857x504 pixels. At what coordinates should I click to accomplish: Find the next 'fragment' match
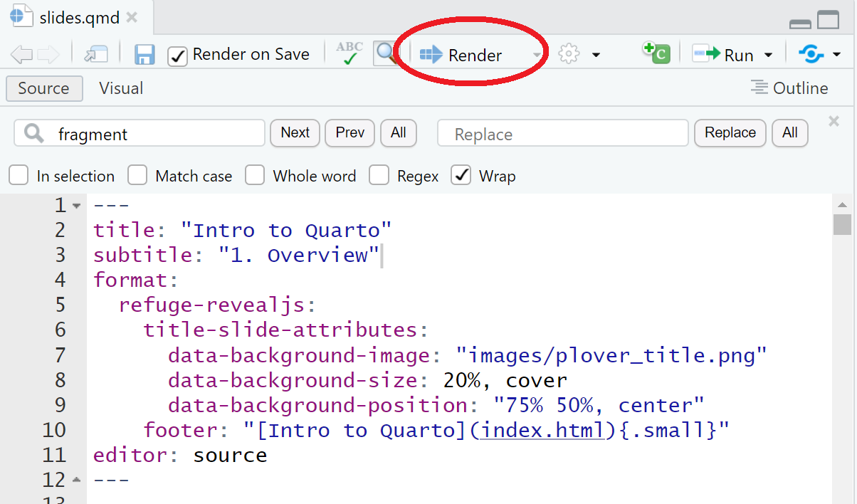point(295,132)
